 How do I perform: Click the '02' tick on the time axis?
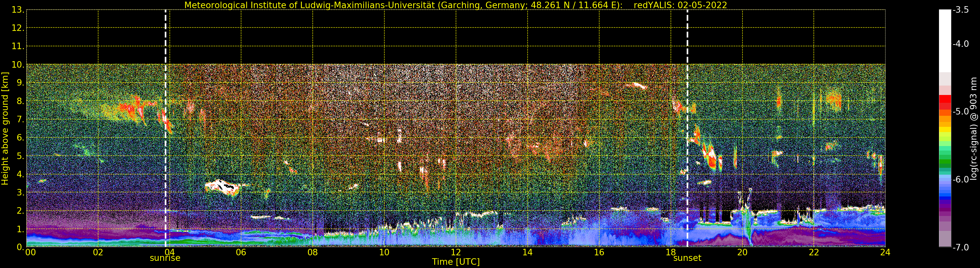pyautogui.click(x=98, y=252)
